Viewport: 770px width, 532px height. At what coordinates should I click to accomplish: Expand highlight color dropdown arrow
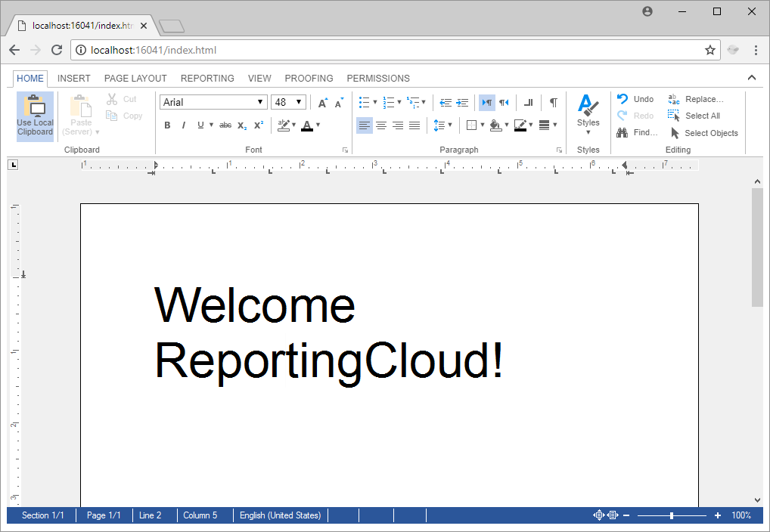click(x=294, y=125)
